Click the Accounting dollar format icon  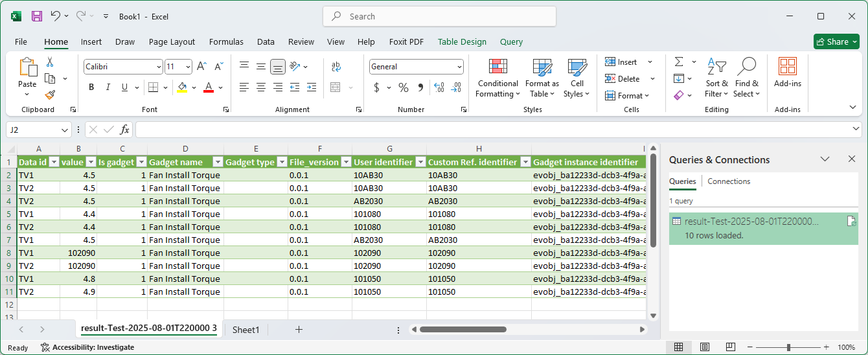click(377, 87)
